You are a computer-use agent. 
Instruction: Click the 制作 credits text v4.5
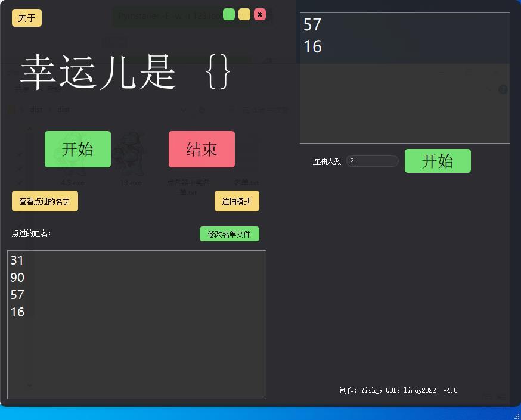pos(398,390)
